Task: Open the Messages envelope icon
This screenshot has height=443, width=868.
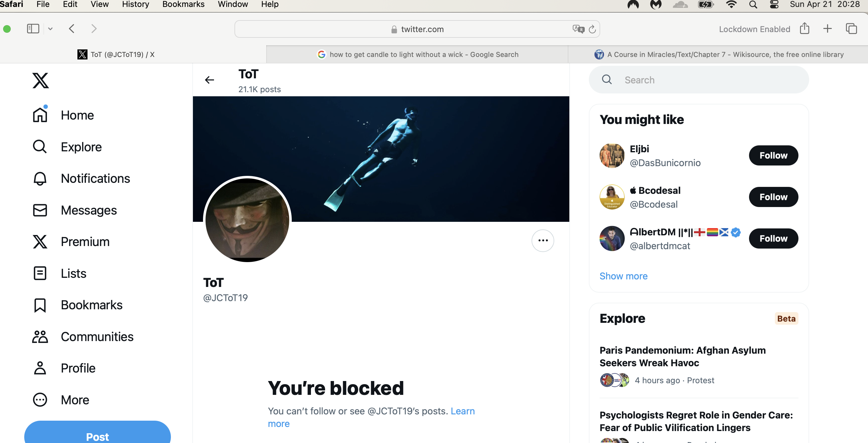Action: click(40, 210)
